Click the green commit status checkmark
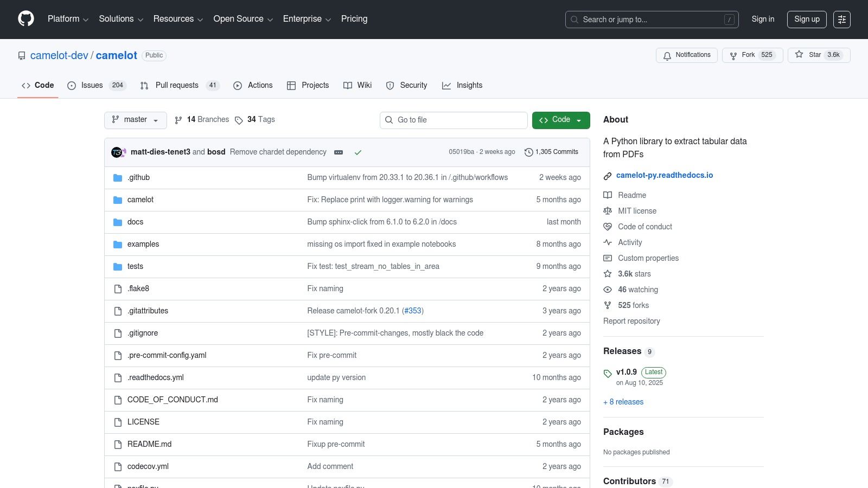This screenshot has width=868, height=488. coord(358,152)
